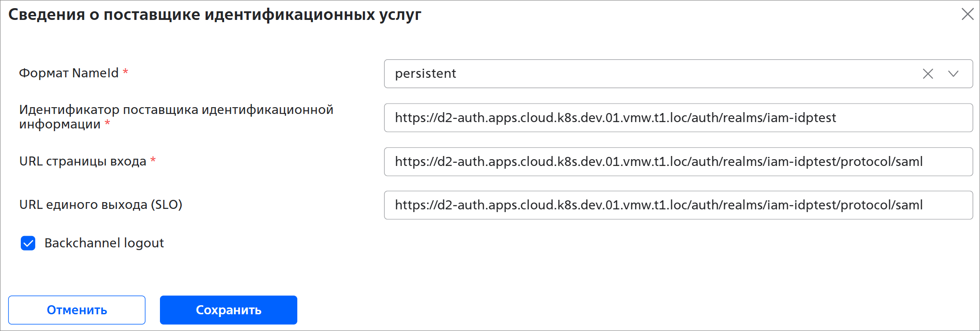Screen dimensions: 980x331
Task: Click the 'Идентификатор поставщика идентификационной информации' label
Action: click(x=176, y=116)
